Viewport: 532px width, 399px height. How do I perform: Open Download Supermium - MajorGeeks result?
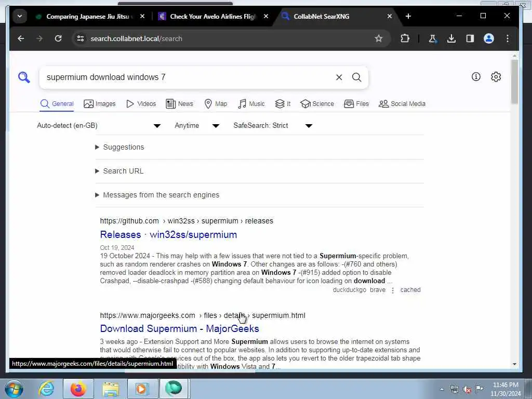pyautogui.click(x=179, y=328)
